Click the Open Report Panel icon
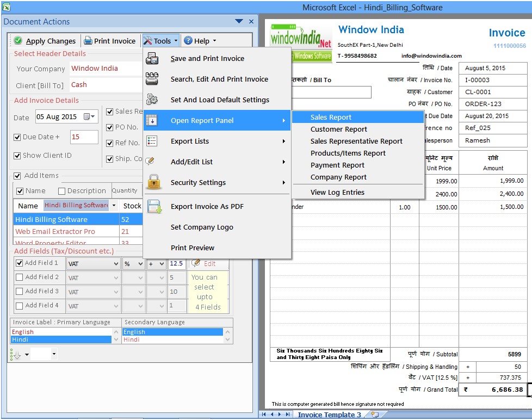The width and height of the screenshot is (532, 420). [152, 120]
